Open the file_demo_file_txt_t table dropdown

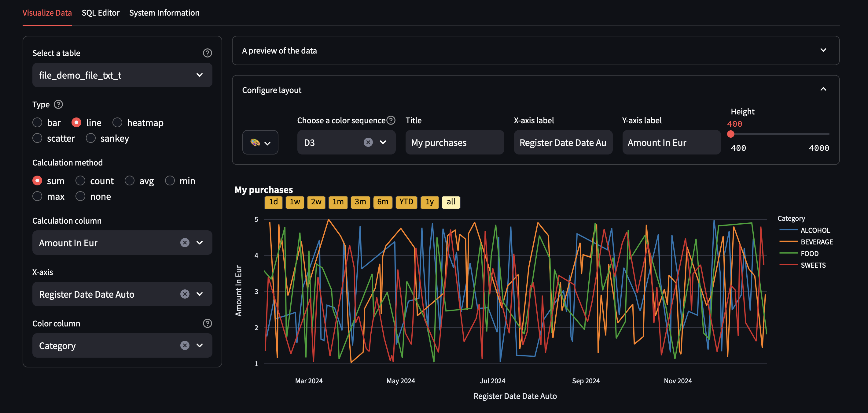pyautogui.click(x=122, y=75)
